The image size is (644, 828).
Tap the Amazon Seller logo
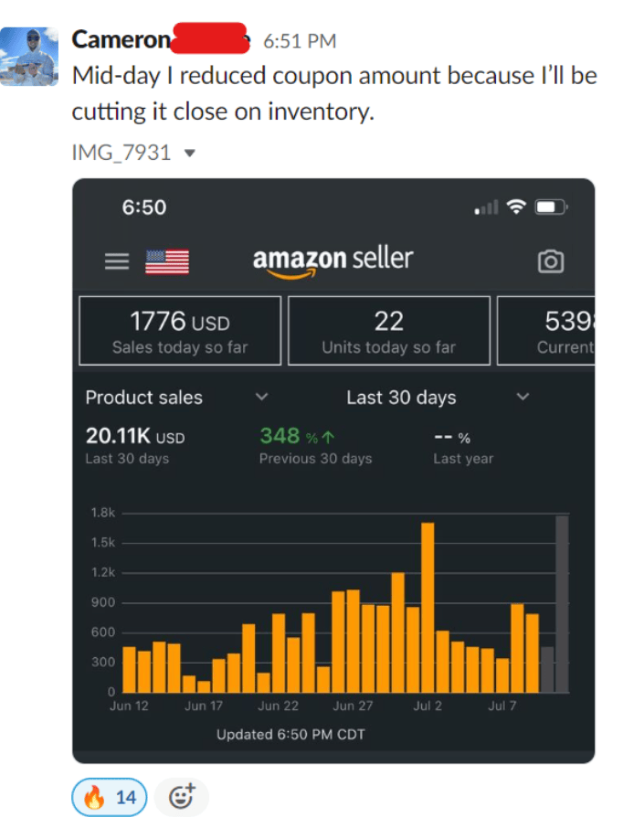pos(333,260)
